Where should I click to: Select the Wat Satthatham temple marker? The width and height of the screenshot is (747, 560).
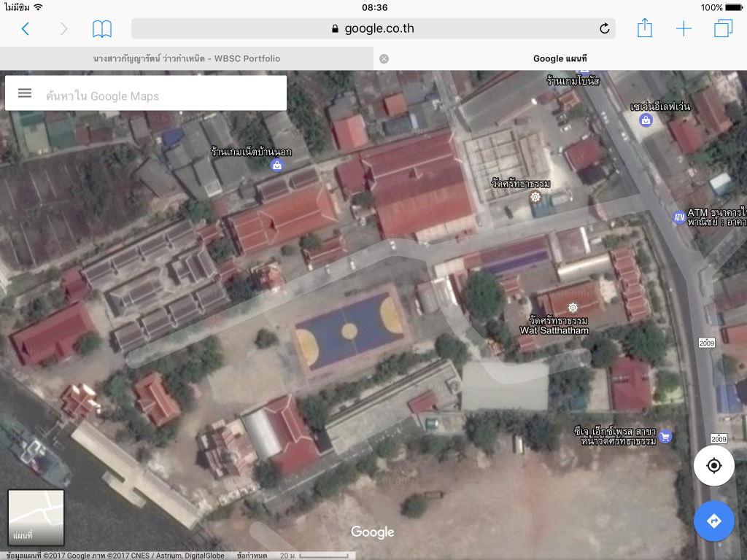[573, 308]
